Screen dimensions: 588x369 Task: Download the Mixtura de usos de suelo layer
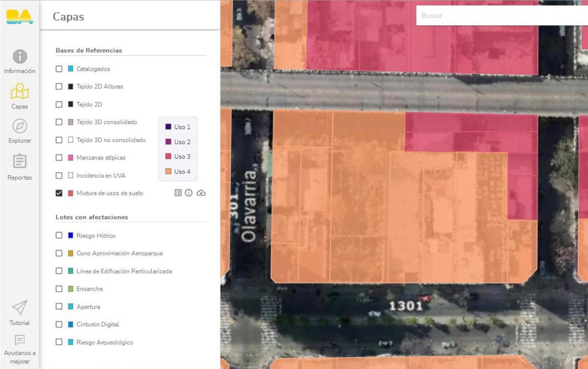201,193
